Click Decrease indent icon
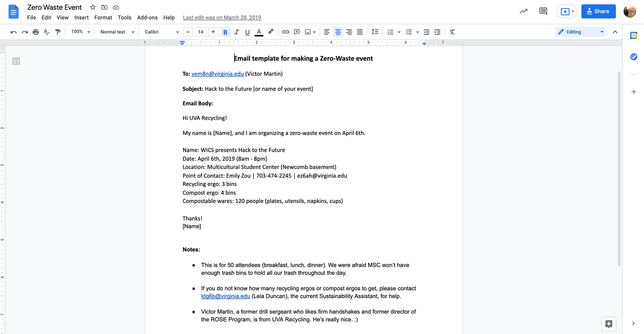Screen dimensions: 644x334 coord(426,32)
